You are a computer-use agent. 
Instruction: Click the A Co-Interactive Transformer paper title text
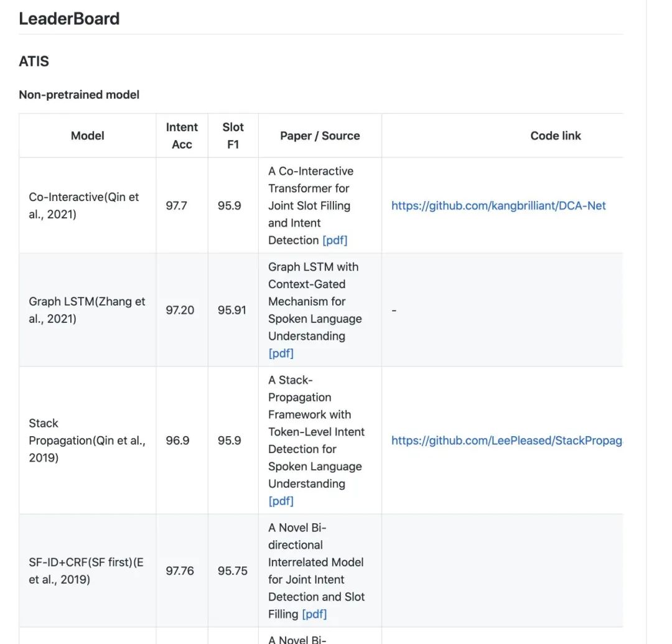tap(310, 206)
